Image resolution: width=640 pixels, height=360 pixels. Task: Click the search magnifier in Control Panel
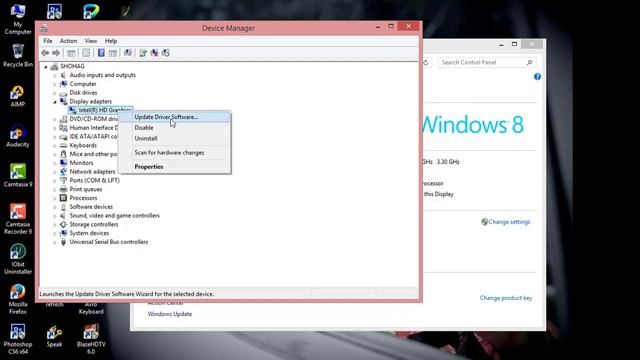[529, 62]
